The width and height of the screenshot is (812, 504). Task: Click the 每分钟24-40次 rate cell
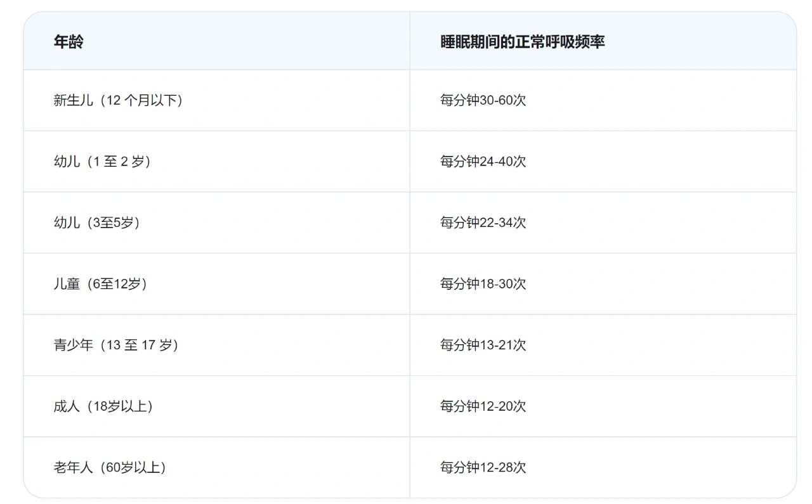coord(483,162)
